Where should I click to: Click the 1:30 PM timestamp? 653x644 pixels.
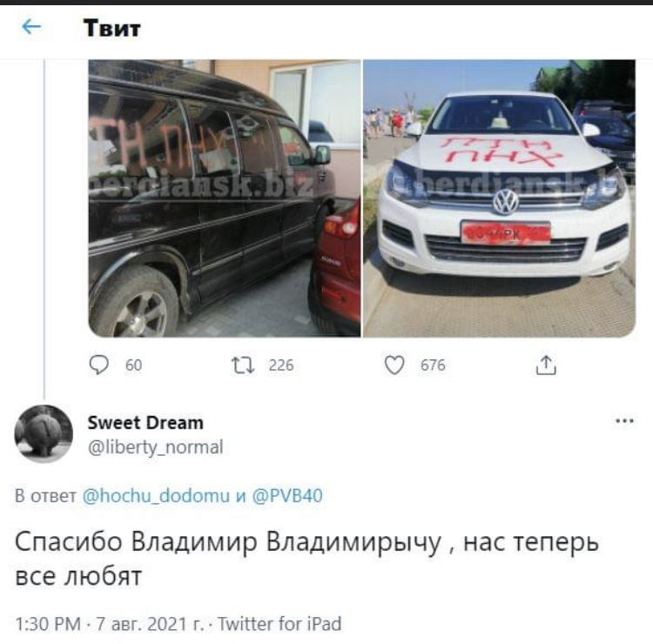(48, 624)
